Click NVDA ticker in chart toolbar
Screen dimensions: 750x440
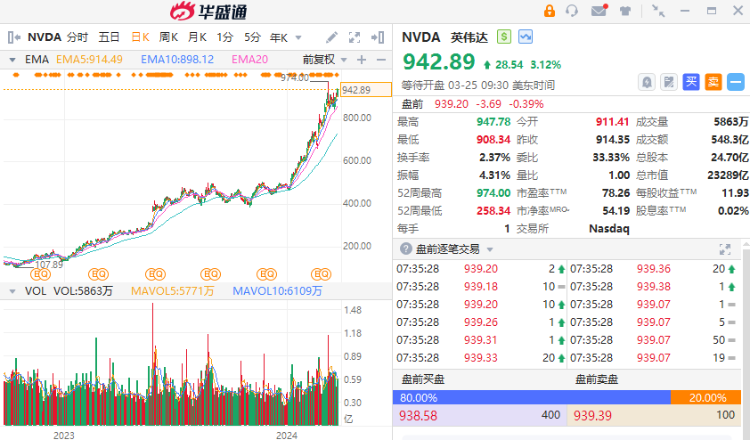[44, 37]
